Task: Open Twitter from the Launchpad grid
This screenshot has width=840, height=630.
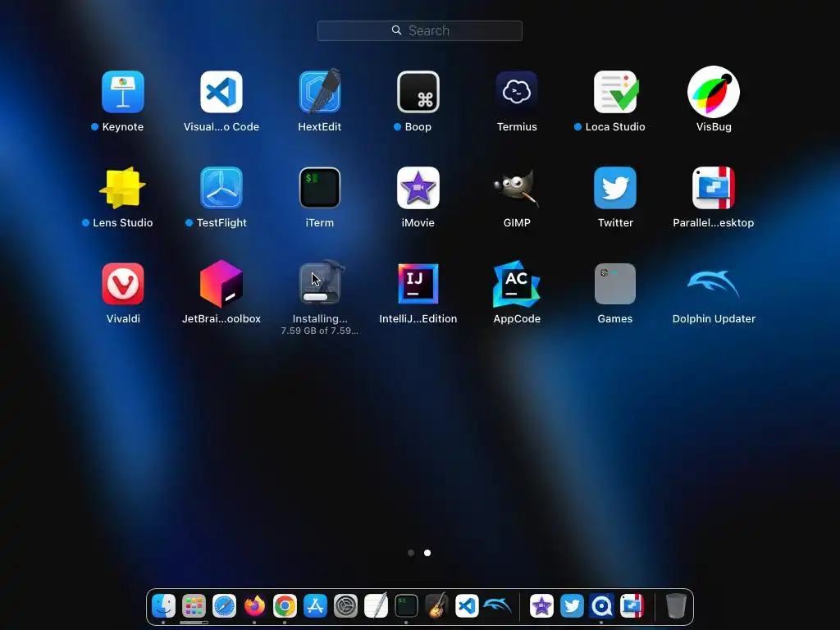Action: pos(615,188)
